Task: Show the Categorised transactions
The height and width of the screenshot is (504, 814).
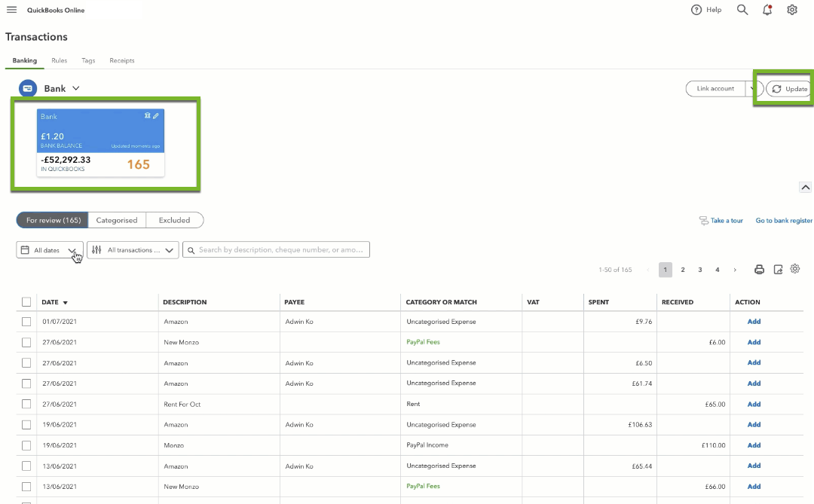Action: coord(117,220)
